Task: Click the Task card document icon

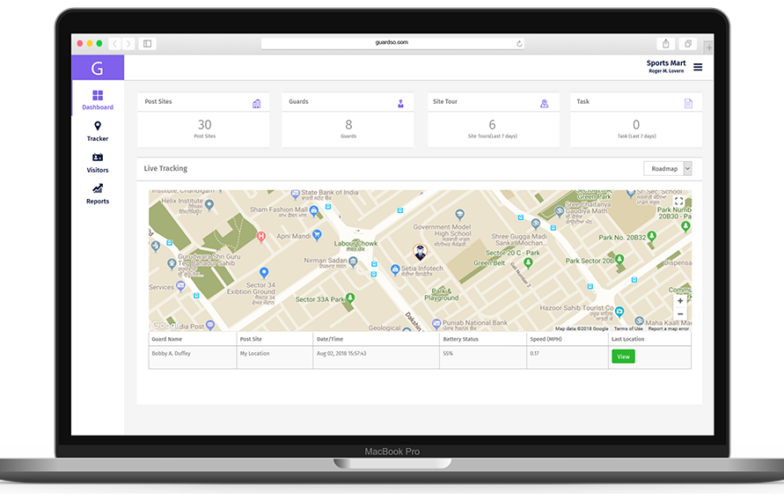Action: click(688, 104)
